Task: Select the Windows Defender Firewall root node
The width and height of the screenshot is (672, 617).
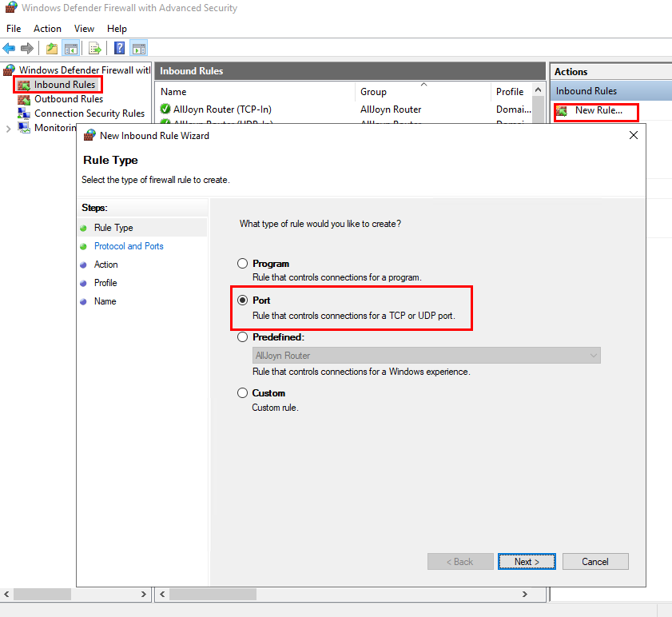Action: tap(85, 70)
